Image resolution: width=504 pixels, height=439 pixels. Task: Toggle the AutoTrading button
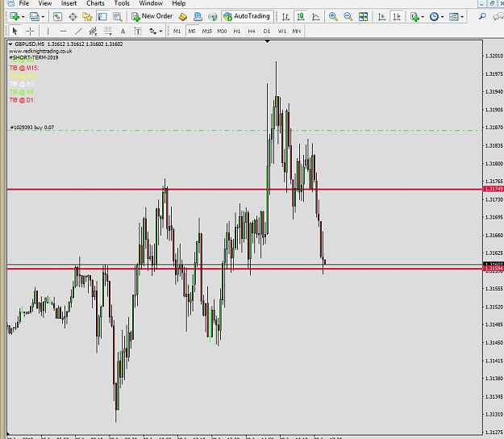tap(247, 16)
